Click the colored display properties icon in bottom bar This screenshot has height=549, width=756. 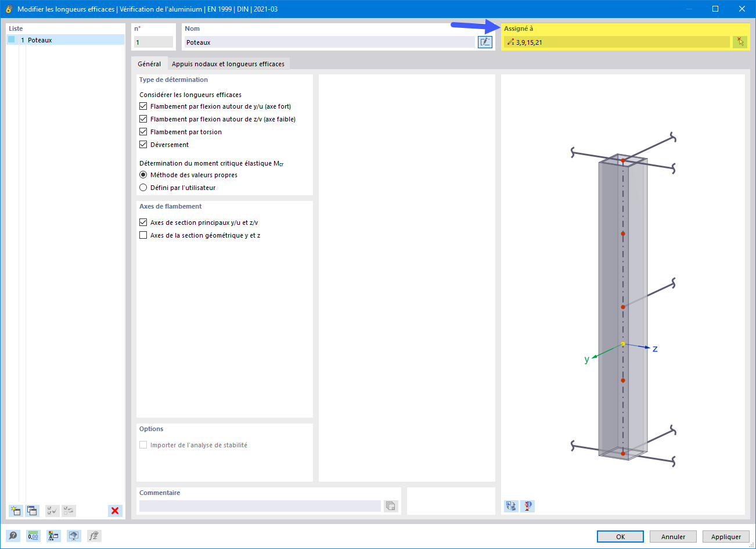(x=53, y=536)
